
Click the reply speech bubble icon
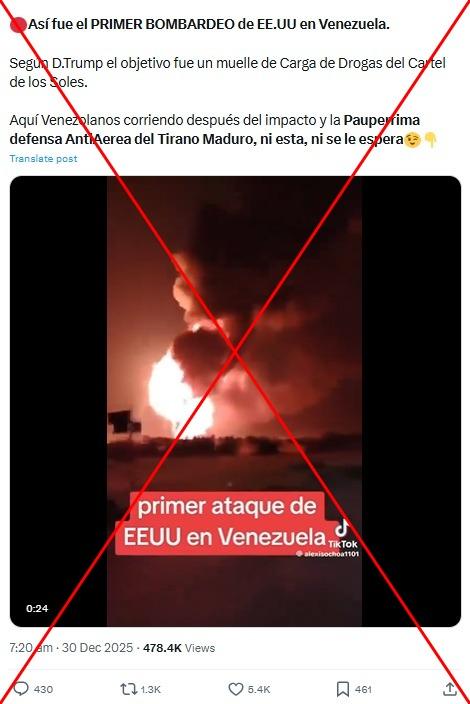point(21,689)
